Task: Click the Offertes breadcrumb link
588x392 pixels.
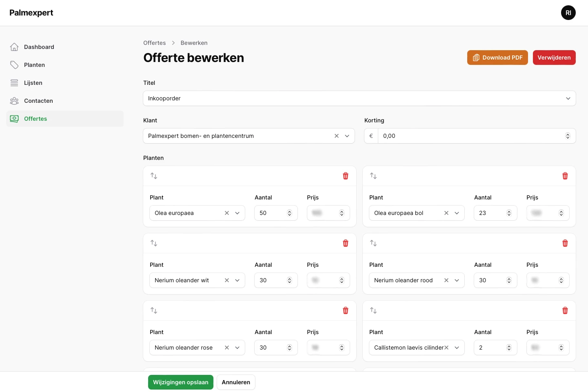Action: click(154, 43)
